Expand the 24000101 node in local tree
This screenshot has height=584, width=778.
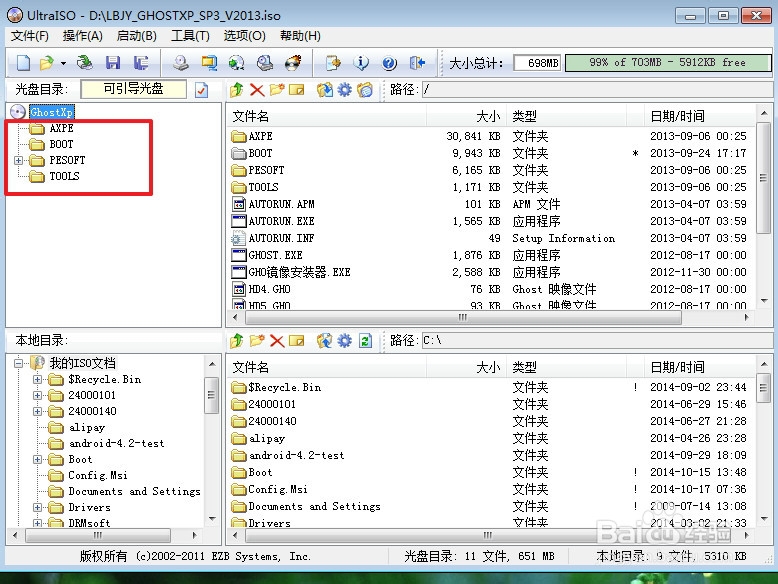pyautogui.click(x=37, y=395)
